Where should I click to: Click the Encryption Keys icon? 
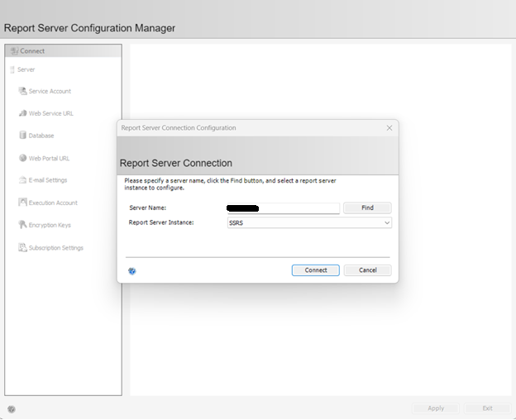(22, 225)
